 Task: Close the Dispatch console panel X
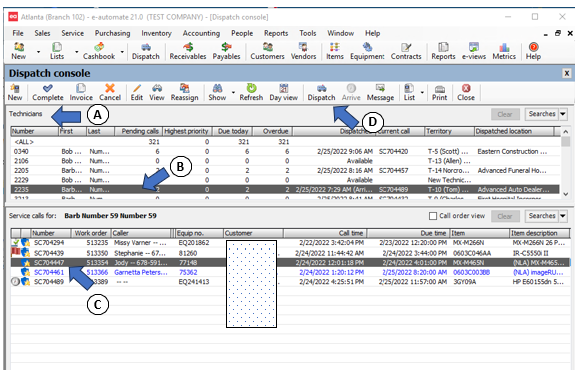[566, 74]
